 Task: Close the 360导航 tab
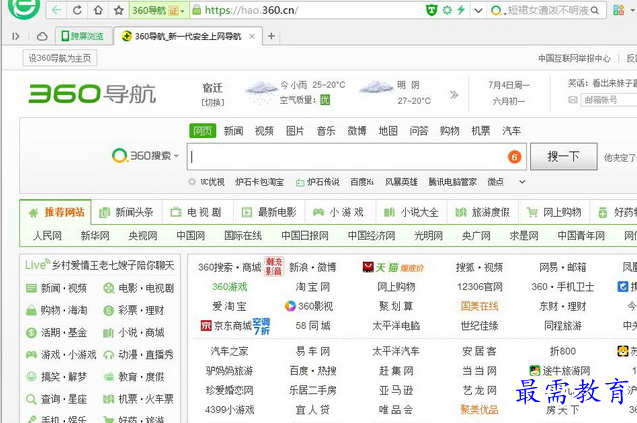[252, 36]
